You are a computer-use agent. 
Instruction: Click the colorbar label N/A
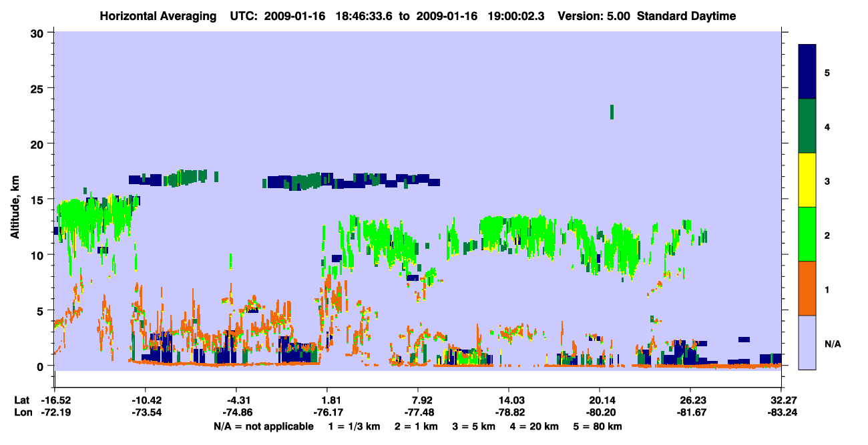pos(832,344)
